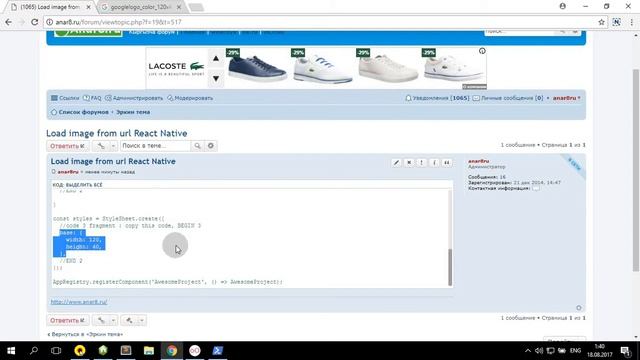Close the googlelogo_color tab

pos(178,7)
